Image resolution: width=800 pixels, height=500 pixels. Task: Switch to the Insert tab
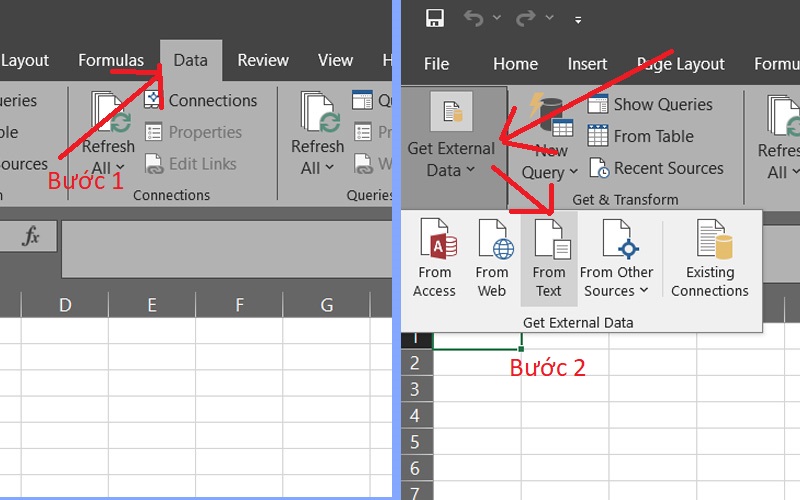tap(587, 64)
